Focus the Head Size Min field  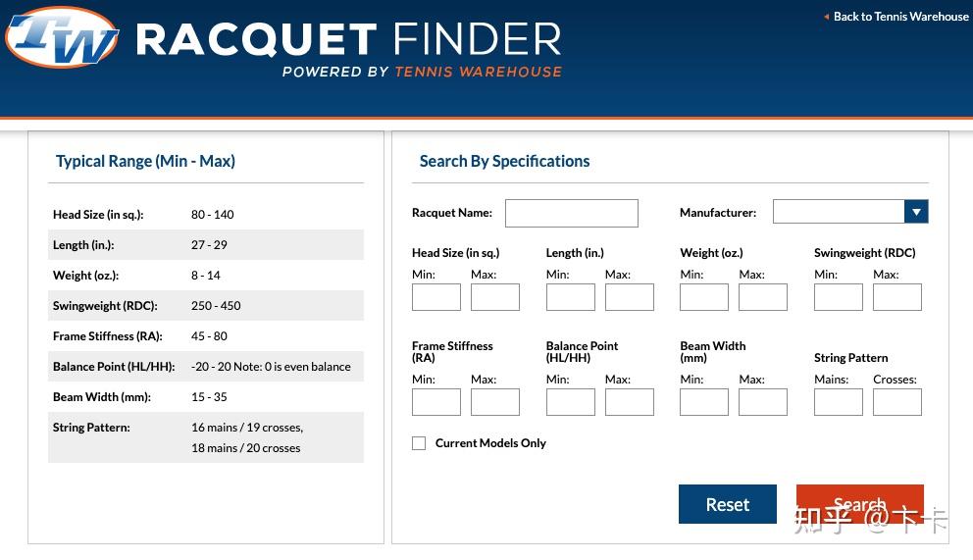tap(436, 297)
